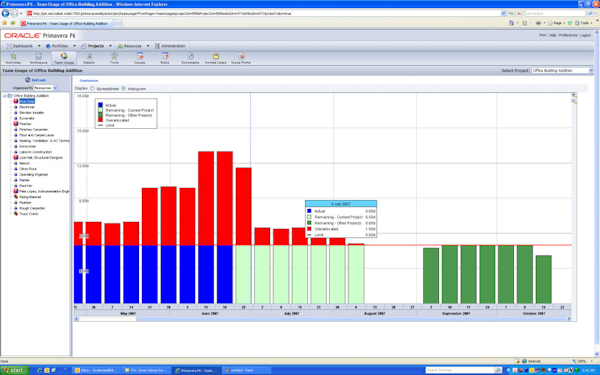Click the Portfolios menu item
The image size is (600, 375).
point(57,46)
